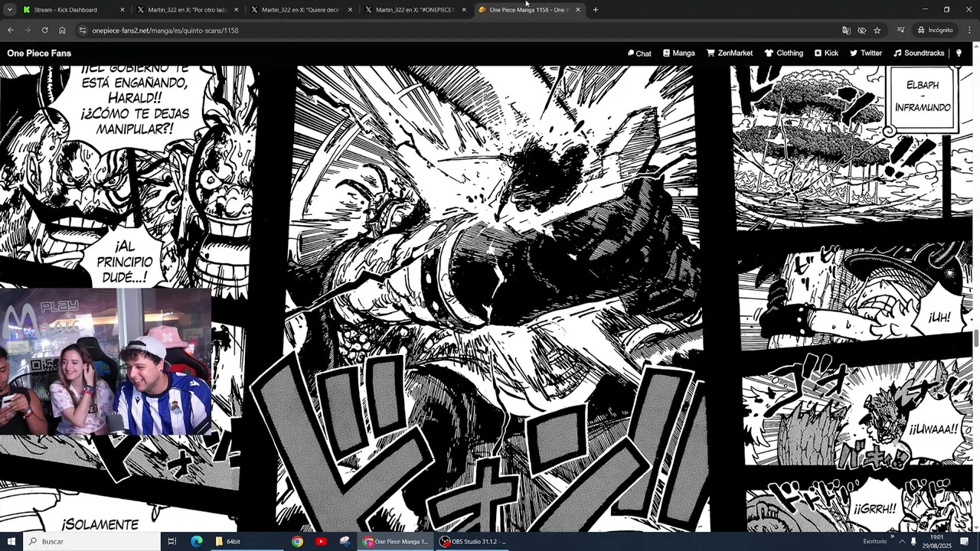Open the tab search dropdown arrow
Viewport: 980px width, 551px height.
pyautogui.click(x=10, y=10)
